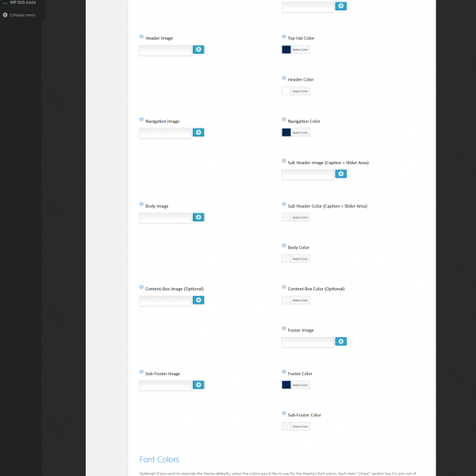Open WP SVG Icons menu item
The width and height of the screenshot is (476, 476).
[24, 2]
